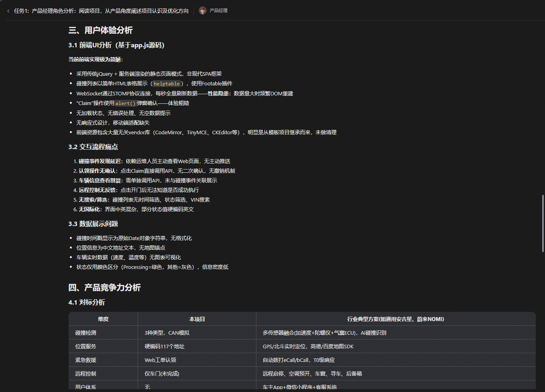
Task: Select table cell 远程控制
Action: (x=103, y=374)
